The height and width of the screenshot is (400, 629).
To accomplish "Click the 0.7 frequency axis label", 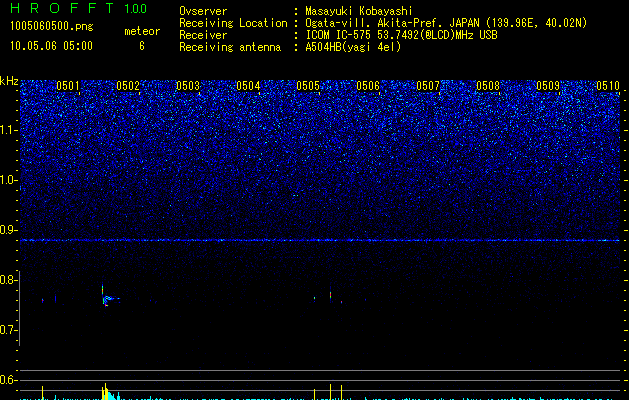I will 9,330.
